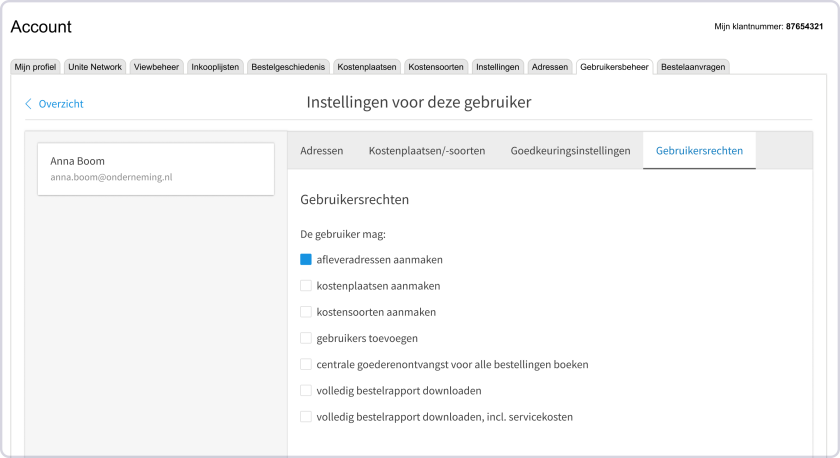Image resolution: width=840 pixels, height=458 pixels.
Task: Tick the kostensoorten aanmaken checkbox
Action: tap(306, 312)
